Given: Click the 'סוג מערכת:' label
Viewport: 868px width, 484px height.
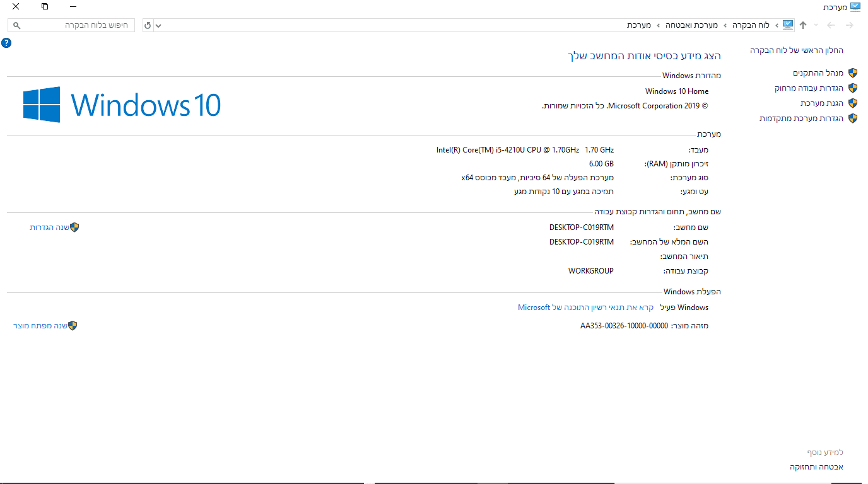Looking at the screenshot, I should [689, 178].
